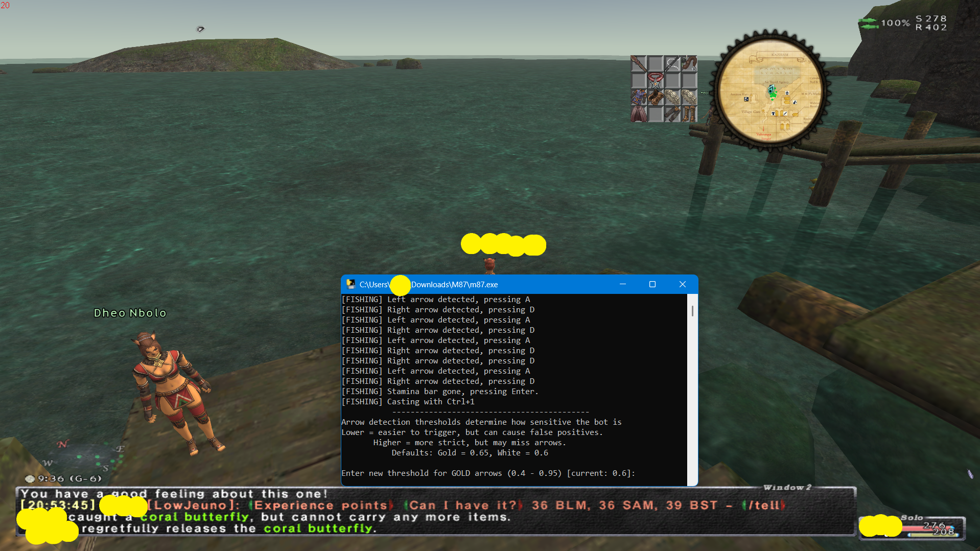Select the spear in the main weapon slot
Viewport: 980px width, 551px height.
pyautogui.click(x=639, y=63)
